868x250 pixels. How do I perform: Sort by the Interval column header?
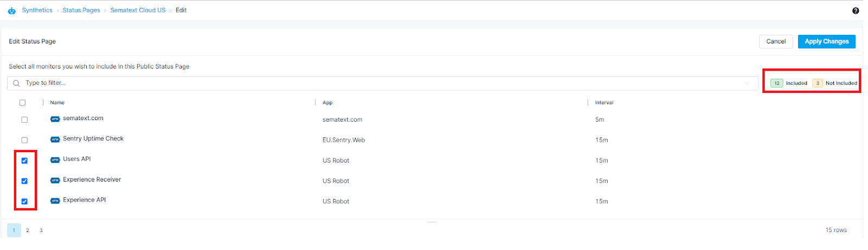(x=604, y=103)
